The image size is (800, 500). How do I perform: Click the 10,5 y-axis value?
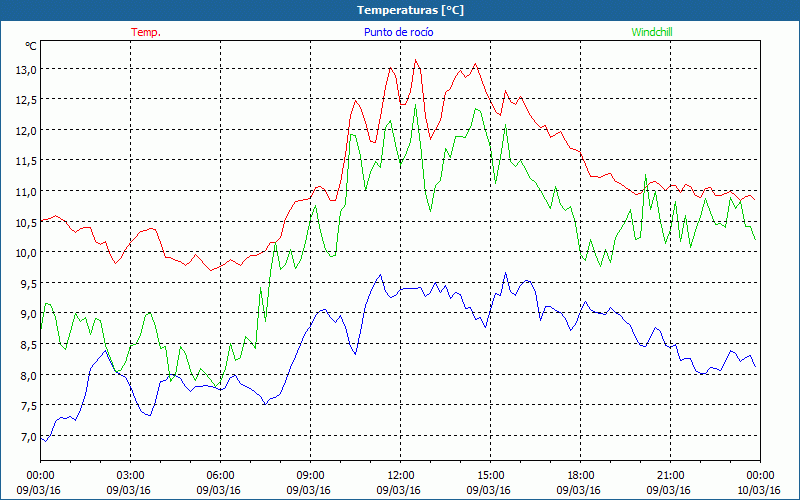(x=26, y=222)
